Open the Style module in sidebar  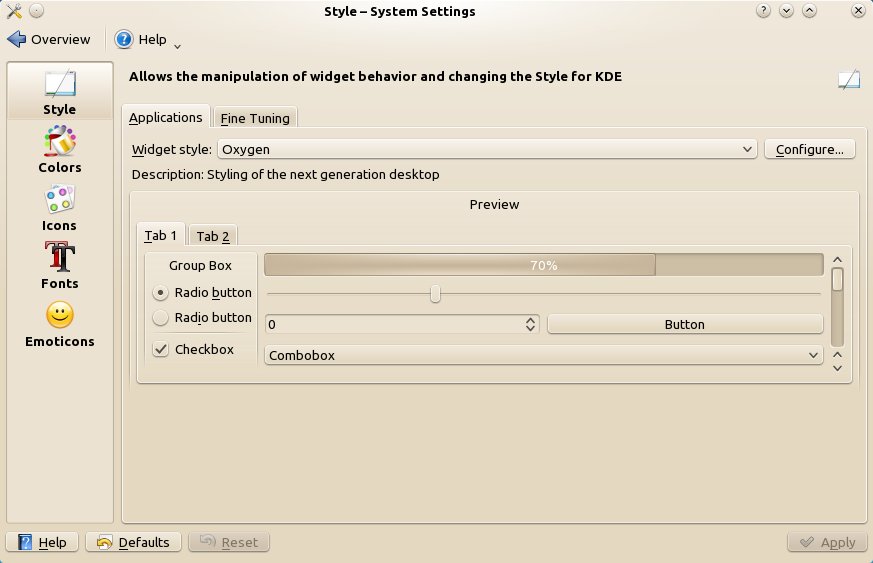[60, 91]
